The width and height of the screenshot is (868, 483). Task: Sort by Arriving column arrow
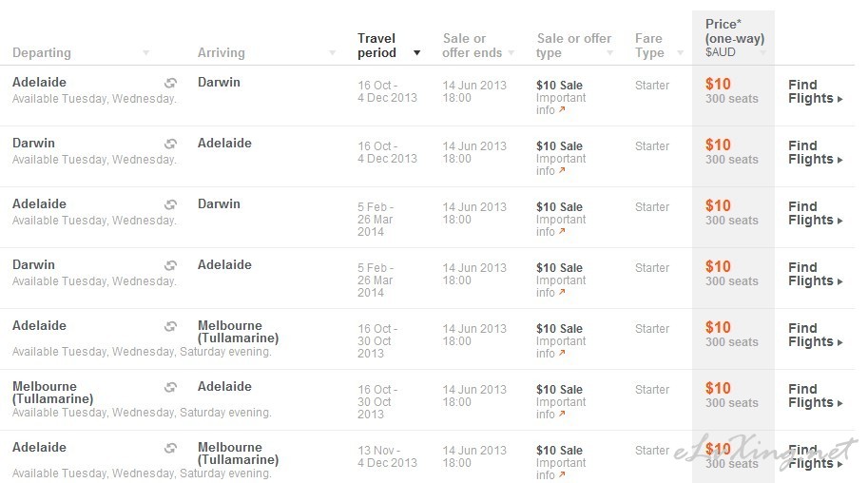[x=332, y=53]
